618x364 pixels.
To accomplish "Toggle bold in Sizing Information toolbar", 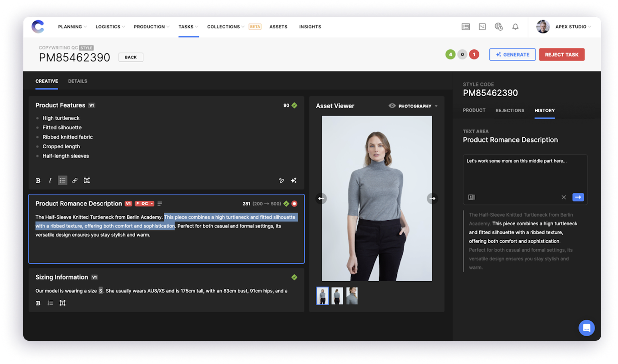I will 38,303.
